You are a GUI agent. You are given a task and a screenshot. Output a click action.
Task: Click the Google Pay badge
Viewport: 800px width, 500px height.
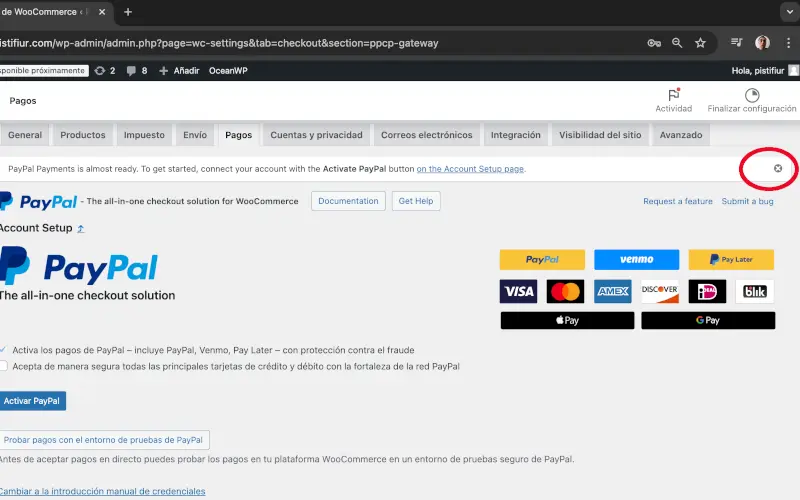tap(708, 320)
